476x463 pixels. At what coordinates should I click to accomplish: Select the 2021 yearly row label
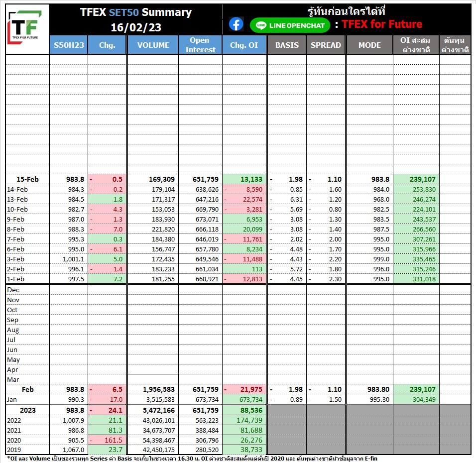pos(14,431)
